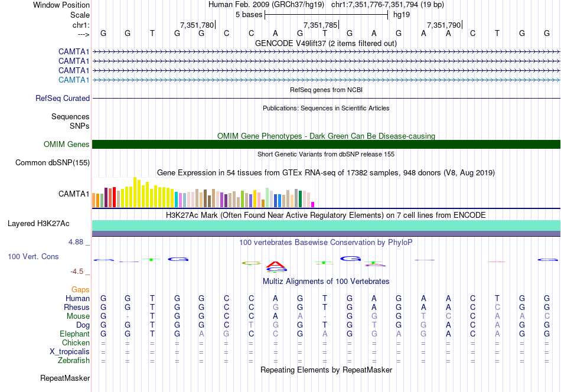Click the ---> sequence direction arrow label
Viewport: 561px width, 392px height.
point(83,34)
